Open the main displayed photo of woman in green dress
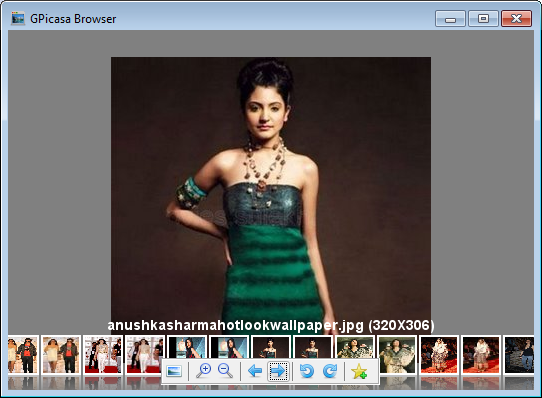This screenshot has height=398, width=542. 271,195
